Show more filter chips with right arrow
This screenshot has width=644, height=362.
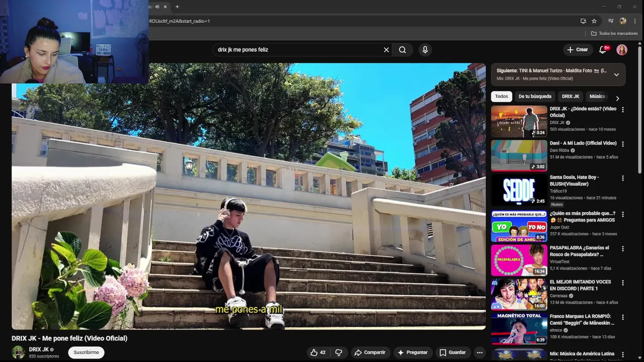coord(617,99)
